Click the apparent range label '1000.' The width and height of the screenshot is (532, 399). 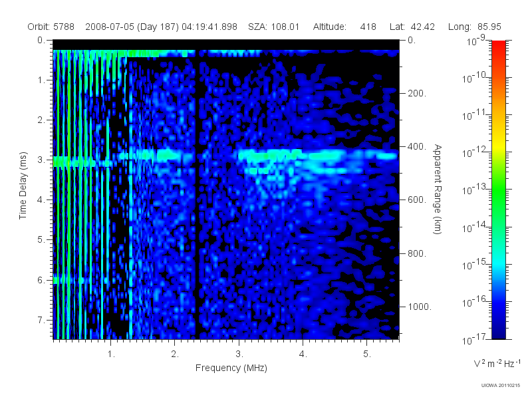click(420, 307)
